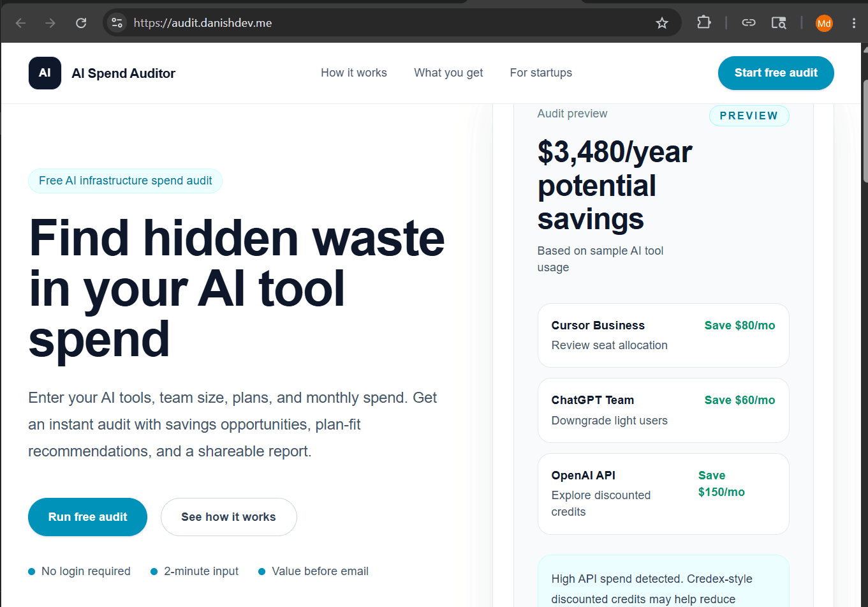Open the Extensions puzzle icon

point(704,23)
